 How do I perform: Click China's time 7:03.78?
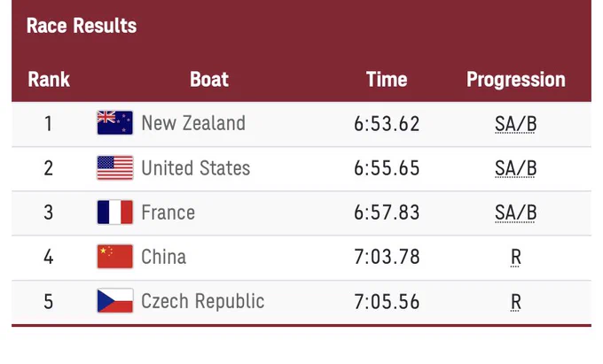[x=387, y=257]
